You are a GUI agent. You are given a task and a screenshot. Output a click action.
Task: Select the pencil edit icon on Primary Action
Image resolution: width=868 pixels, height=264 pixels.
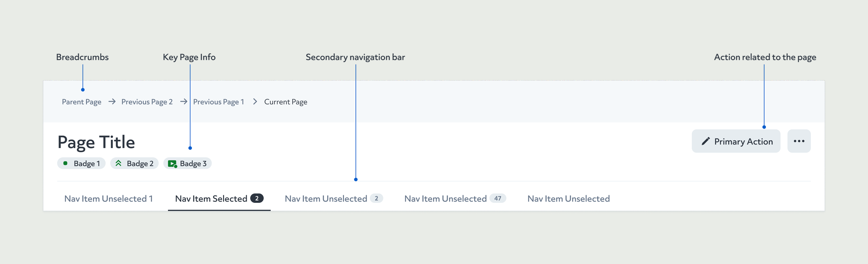(706, 141)
